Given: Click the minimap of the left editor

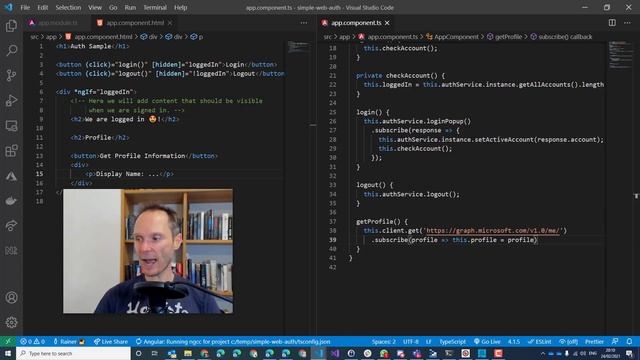Looking at the screenshot, I should 299,47.
